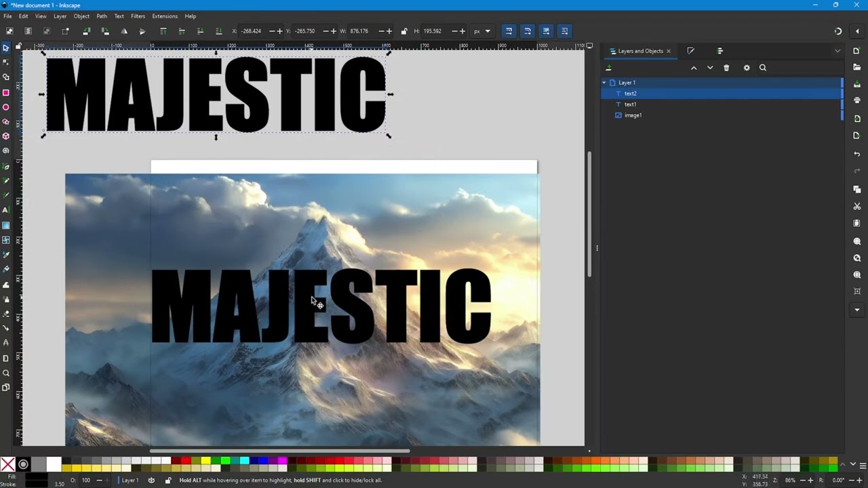Click Flip vertical icon
This screenshot has width=868, height=488.
pos(142,31)
